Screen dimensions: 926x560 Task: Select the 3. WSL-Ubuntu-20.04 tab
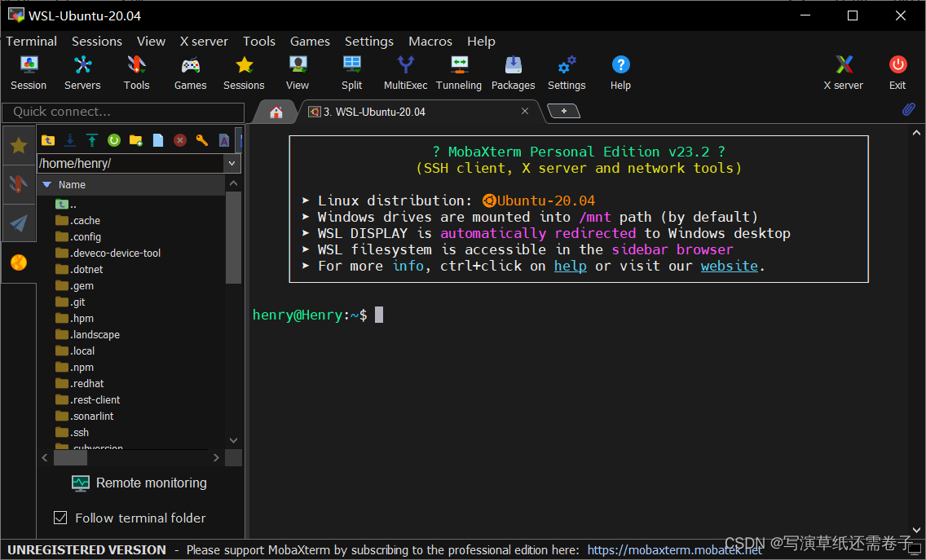[374, 112]
